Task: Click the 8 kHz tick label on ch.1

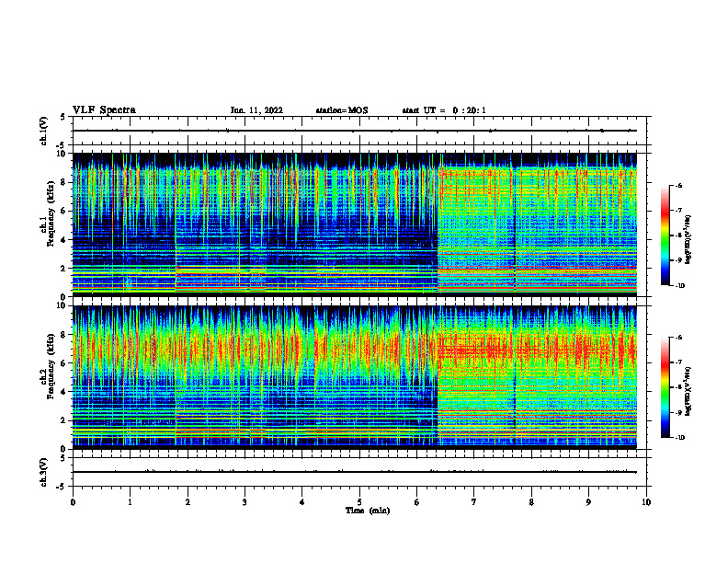Action: coord(63,182)
